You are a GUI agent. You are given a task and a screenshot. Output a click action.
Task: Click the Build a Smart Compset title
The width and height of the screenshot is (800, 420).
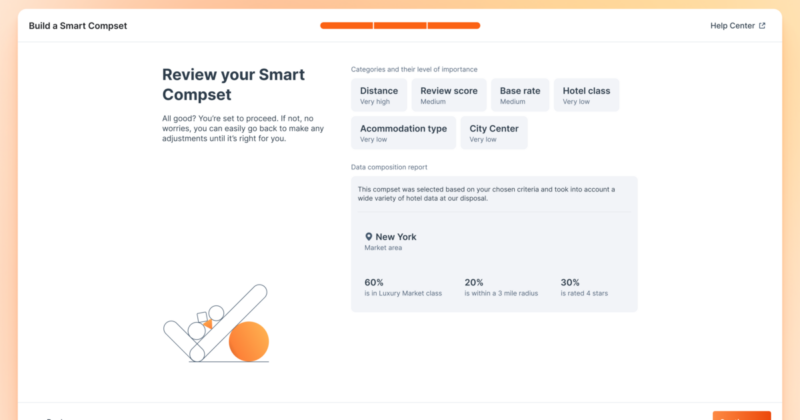78,26
